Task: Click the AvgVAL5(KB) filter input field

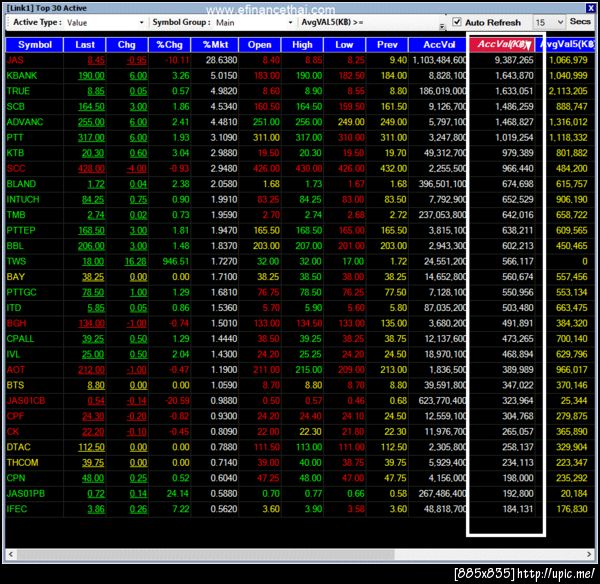Action: (x=404, y=22)
